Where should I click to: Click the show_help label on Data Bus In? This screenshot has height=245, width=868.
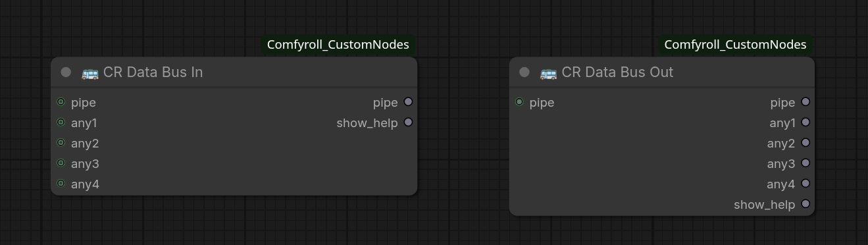tap(367, 123)
